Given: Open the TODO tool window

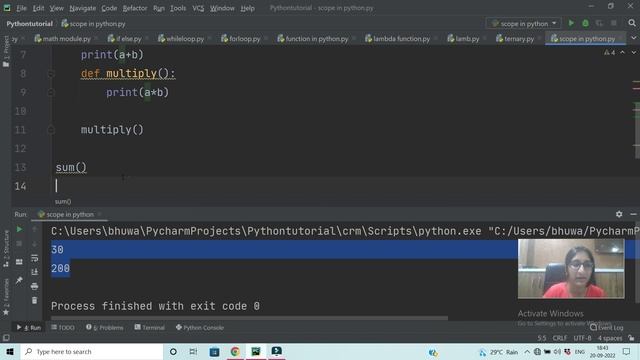Looking at the screenshot, I should pyautogui.click(x=63, y=327).
